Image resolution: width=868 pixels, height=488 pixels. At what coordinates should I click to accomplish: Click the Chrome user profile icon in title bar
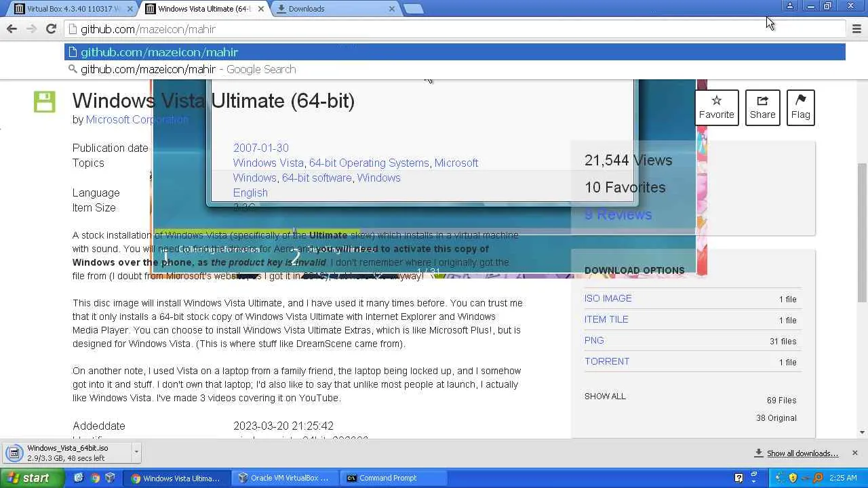click(x=790, y=7)
